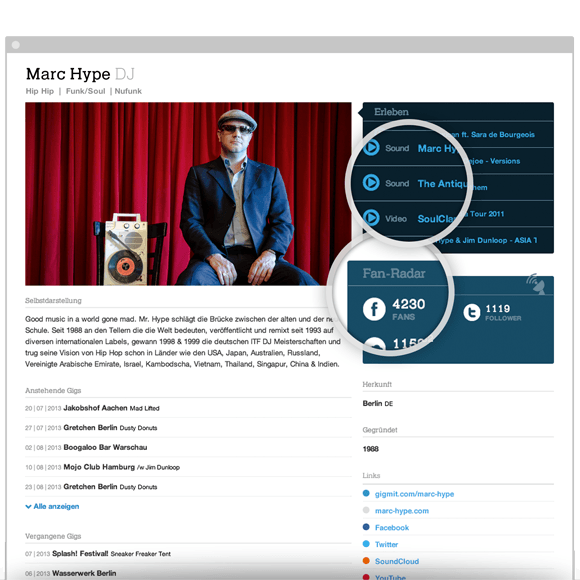Viewport: 580px width, 580px height.
Task: Click the window's gray circle button
Action: pyautogui.click(x=16, y=45)
